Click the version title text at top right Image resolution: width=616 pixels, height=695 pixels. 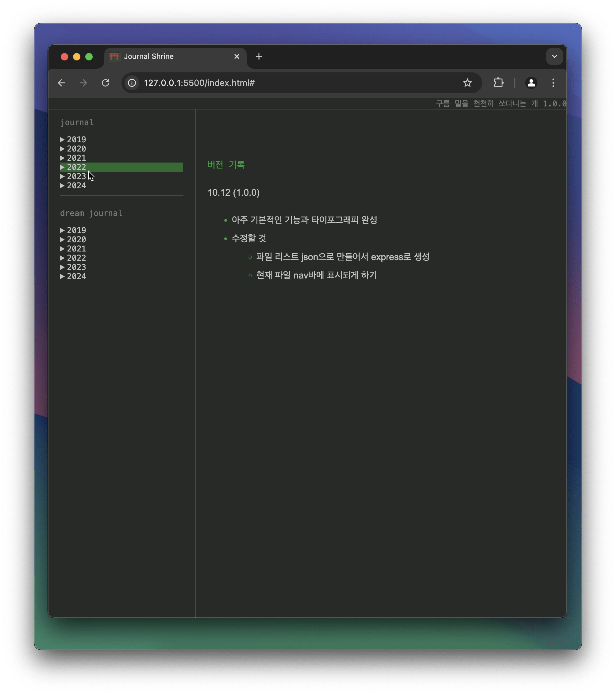(x=501, y=104)
